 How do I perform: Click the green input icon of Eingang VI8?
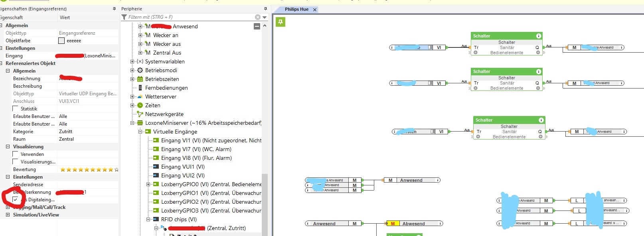156,158
